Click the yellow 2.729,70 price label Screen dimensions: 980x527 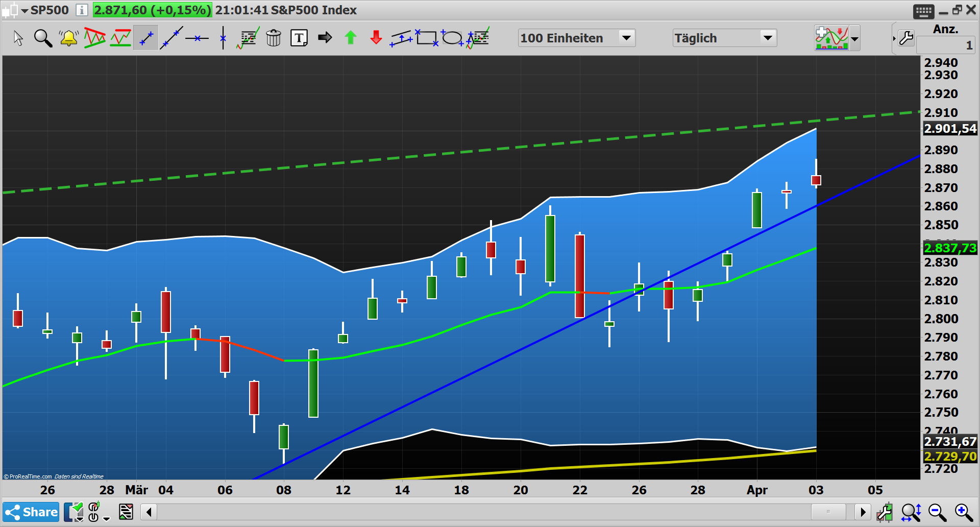950,457
